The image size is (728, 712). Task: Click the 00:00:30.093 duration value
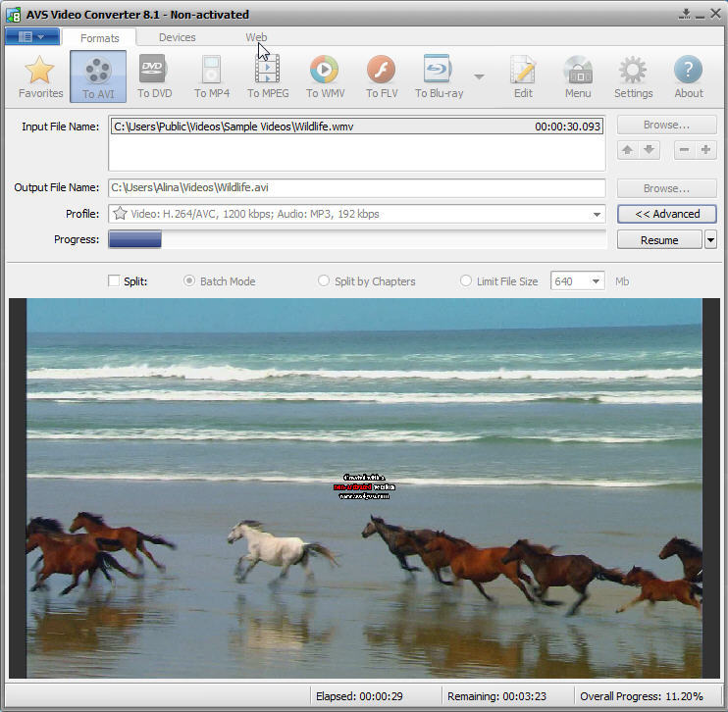(567, 127)
